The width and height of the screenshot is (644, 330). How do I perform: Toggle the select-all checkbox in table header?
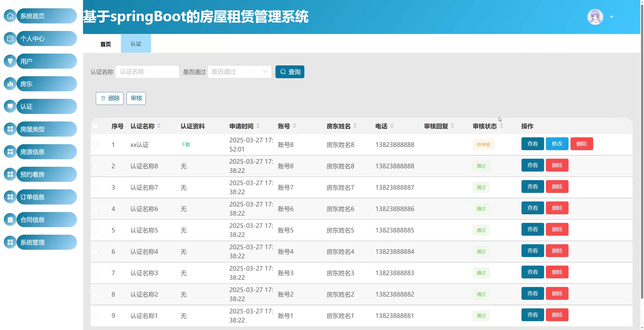click(96, 126)
